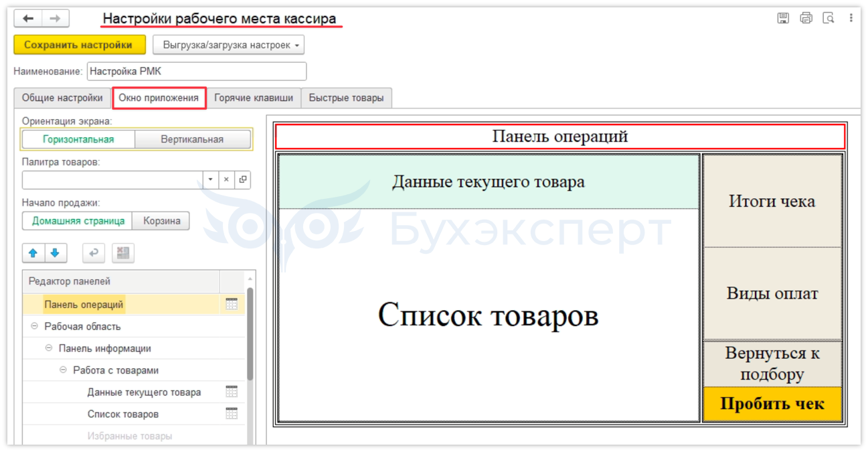Click the delete table settings icon
Image resolution: width=868 pixels, height=452 pixels.
coord(123,253)
